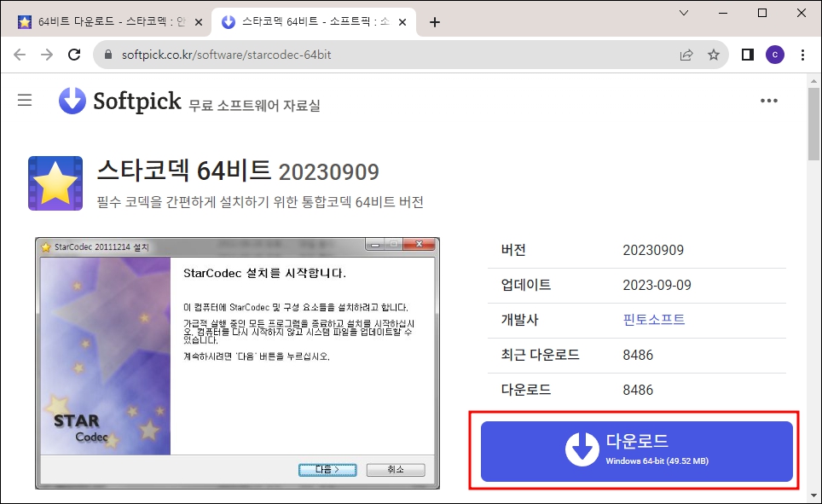Viewport: 822px width, 504px height.
Task: Open the Softpick hamburger menu
Action: (x=25, y=100)
